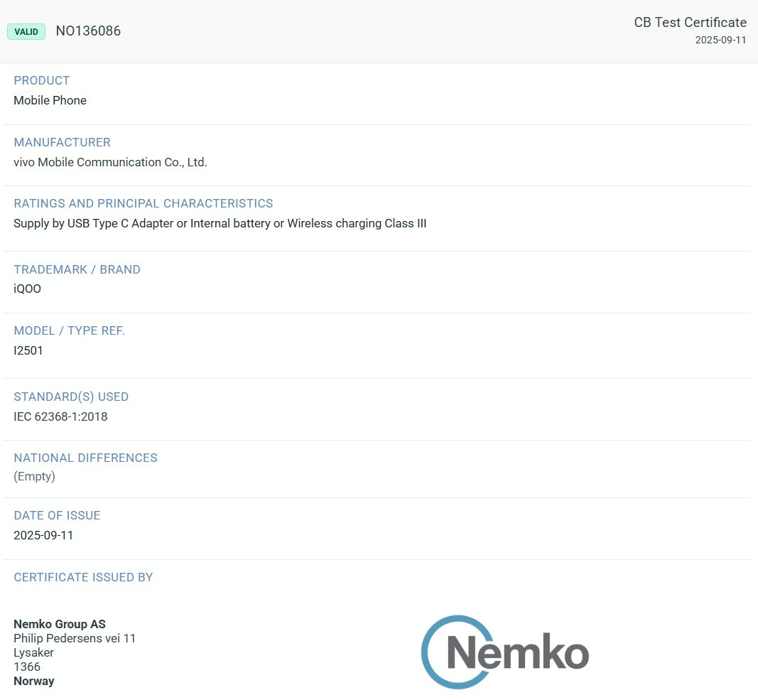Viewport: 758px width, 700px height.
Task: Click the CERTIFICATE ISSUED BY heading
Action: coord(82,577)
